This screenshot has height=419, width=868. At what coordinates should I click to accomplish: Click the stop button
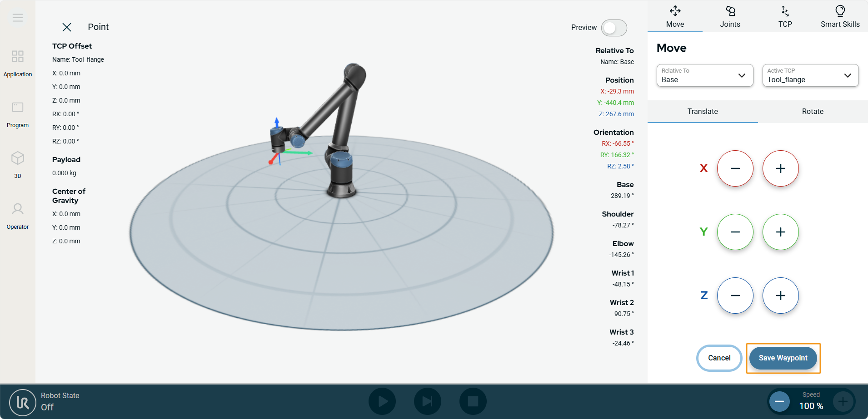[473, 401]
